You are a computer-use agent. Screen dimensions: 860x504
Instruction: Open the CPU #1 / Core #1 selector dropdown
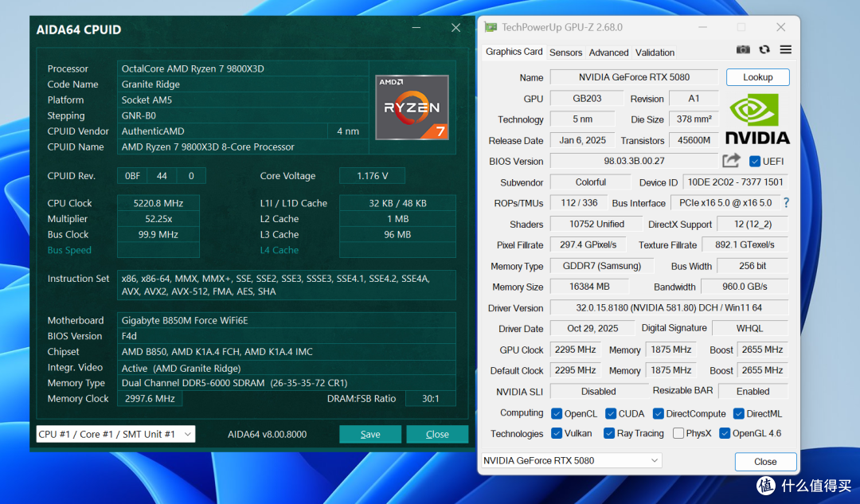[x=115, y=434]
